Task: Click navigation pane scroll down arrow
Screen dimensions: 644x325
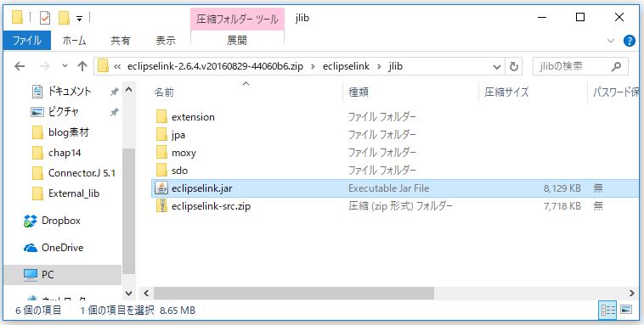Action: 128,293
